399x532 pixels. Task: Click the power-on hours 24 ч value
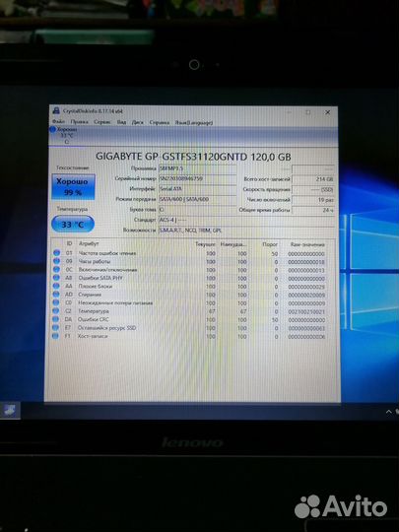(313, 210)
